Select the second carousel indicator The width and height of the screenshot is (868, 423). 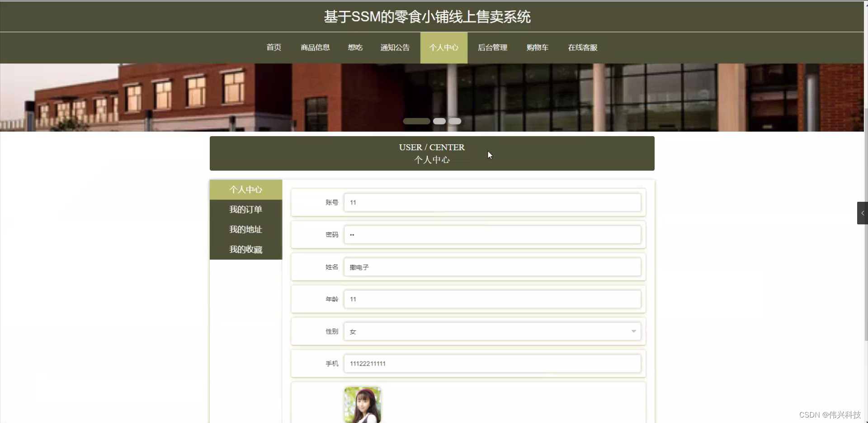[x=439, y=121]
